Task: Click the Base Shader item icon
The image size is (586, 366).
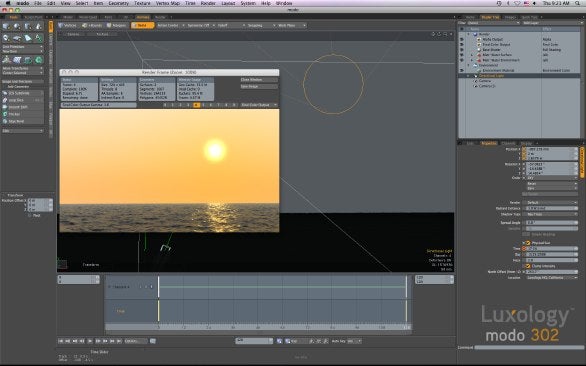Action: click(479, 49)
